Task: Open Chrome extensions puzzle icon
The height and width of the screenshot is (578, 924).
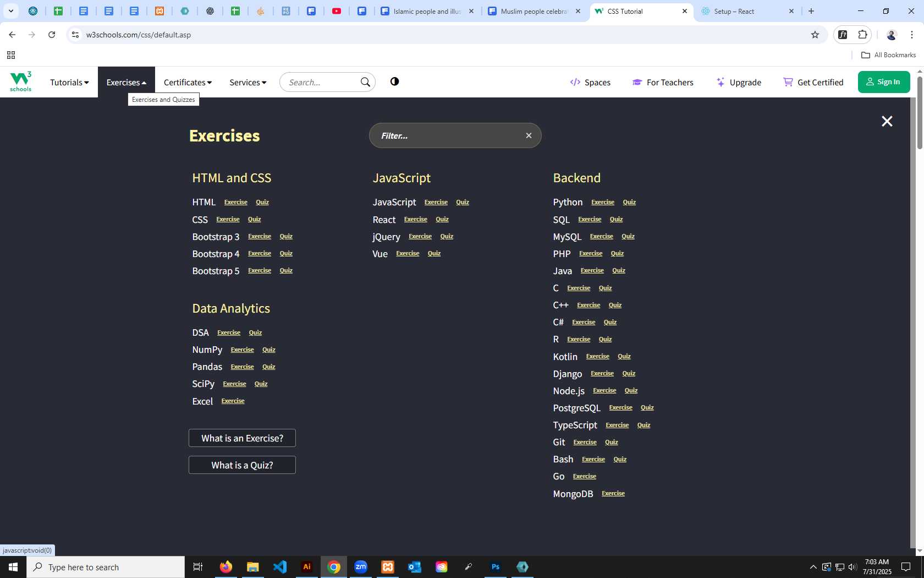Action: pyautogui.click(x=862, y=35)
